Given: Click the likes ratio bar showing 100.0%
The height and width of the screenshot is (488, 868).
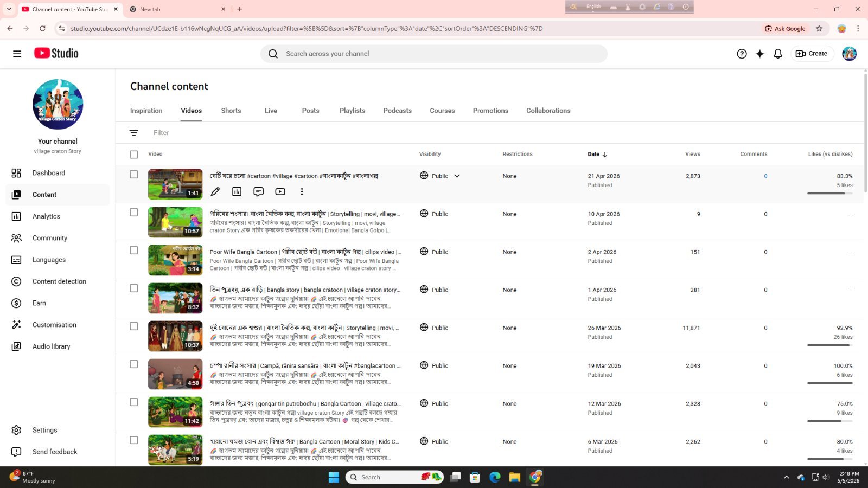Looking at the screenshot, I should tap(829, 383).
